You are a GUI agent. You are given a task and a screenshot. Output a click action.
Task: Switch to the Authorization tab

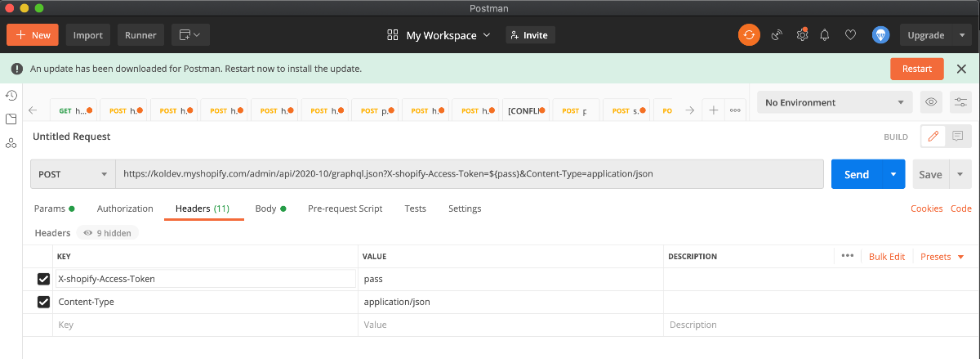[125, 209]
